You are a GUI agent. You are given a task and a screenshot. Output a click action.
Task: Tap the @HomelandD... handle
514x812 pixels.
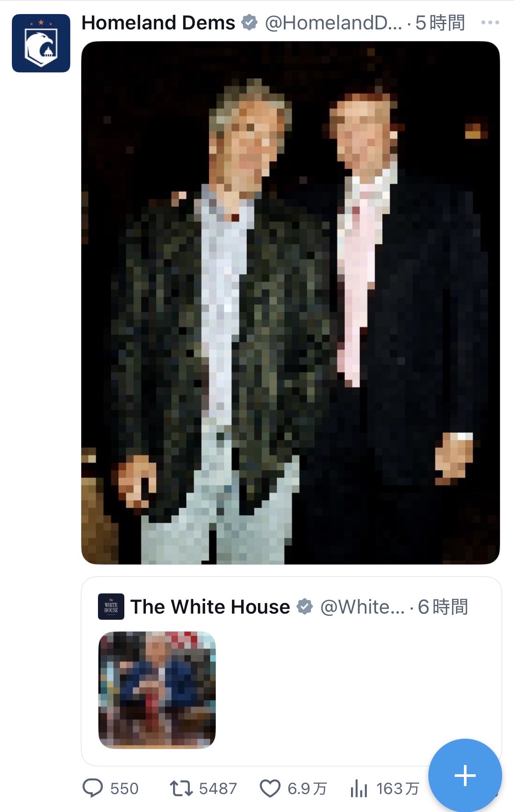click(333, 23)
